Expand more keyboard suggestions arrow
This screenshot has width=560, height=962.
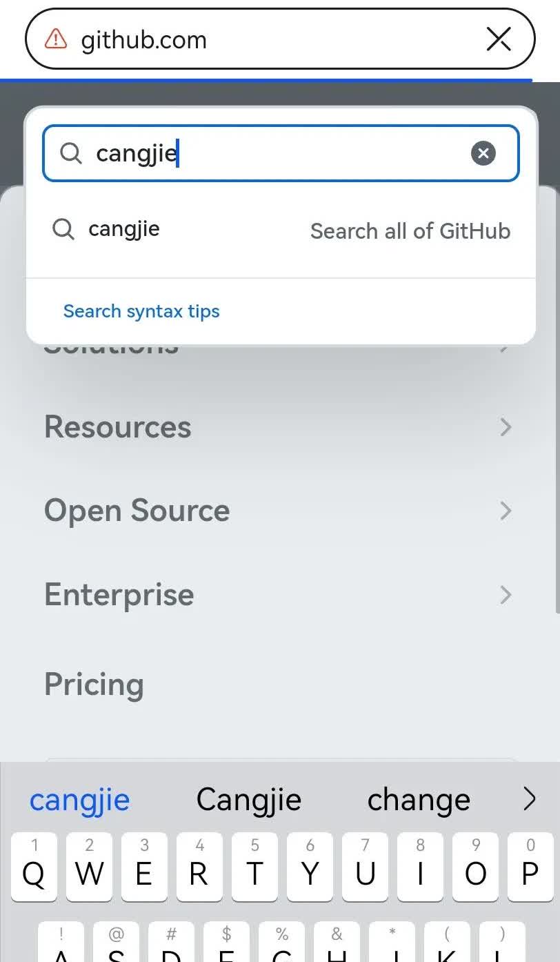tap(529, 800)
